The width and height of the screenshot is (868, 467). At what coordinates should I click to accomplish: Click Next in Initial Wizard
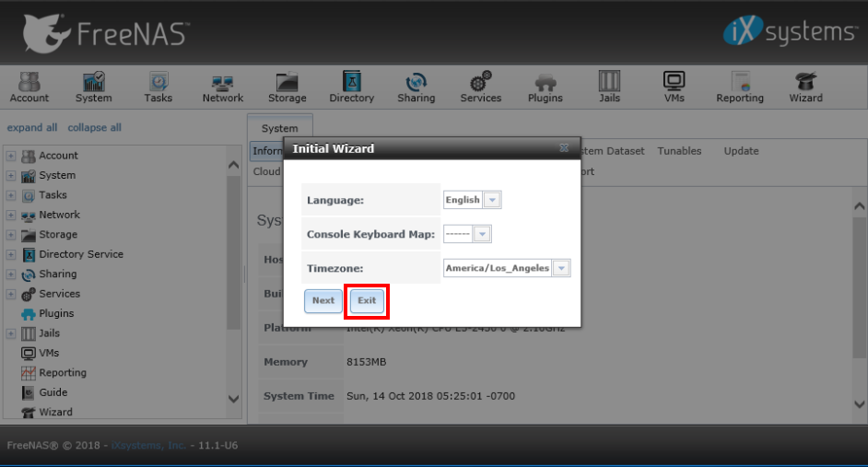pos(323,301)
